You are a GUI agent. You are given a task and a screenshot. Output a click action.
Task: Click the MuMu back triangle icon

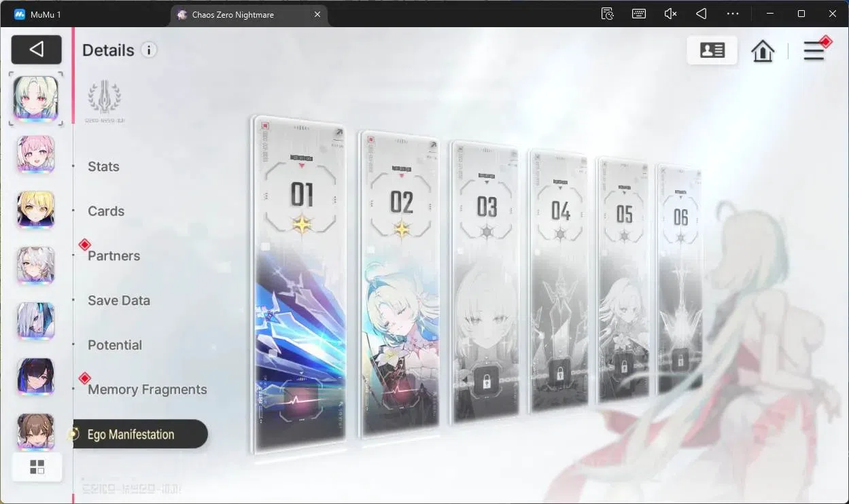701,14
